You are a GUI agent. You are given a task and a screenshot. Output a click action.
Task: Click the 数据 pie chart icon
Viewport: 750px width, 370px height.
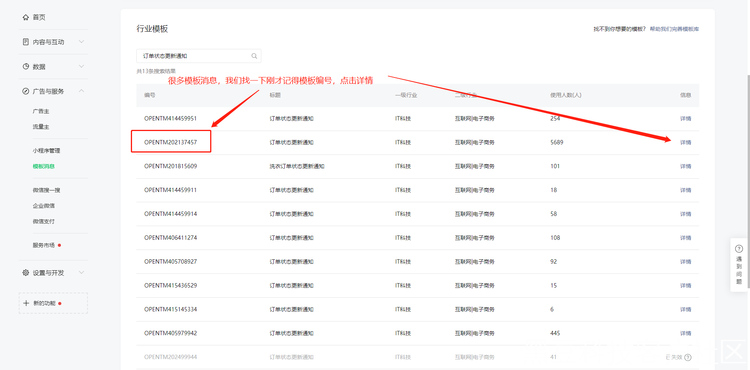pyautogui.click(x=26, y=66)
